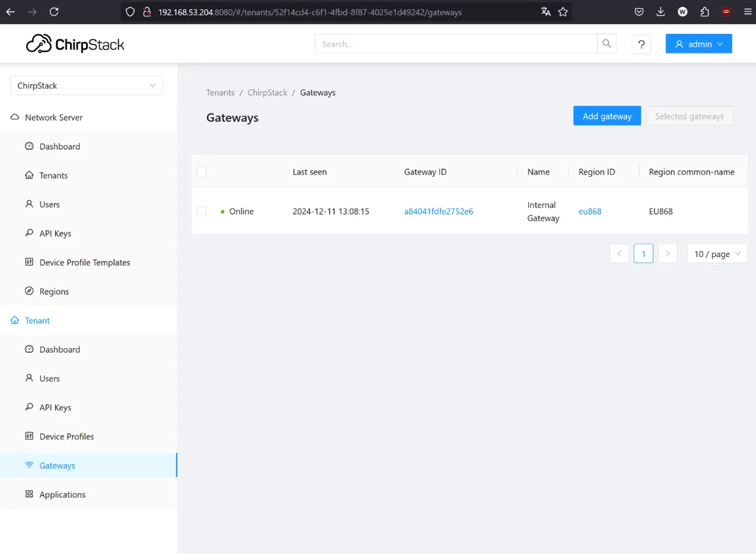Click the Add gateway button
Screen dimensions: 756x554
[607, 116]
